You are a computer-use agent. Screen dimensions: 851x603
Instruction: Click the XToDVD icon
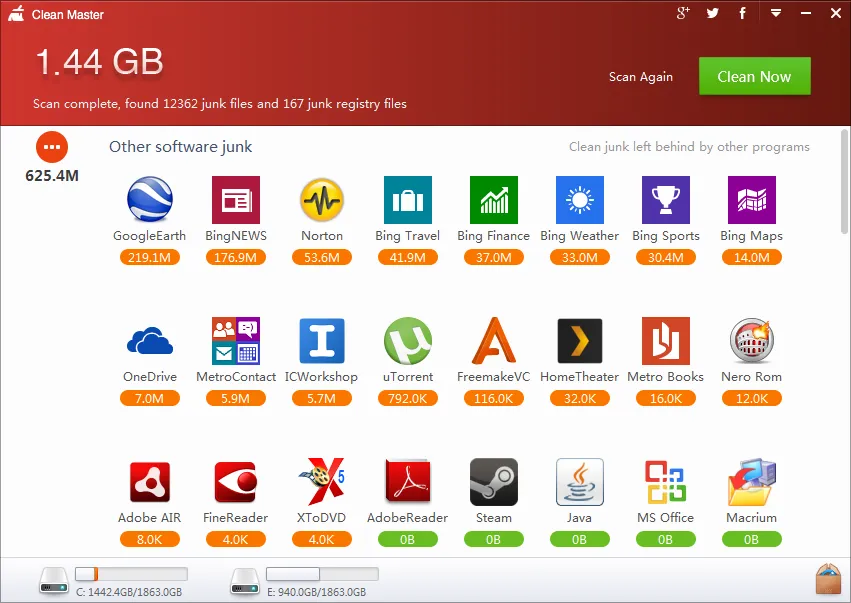[322, 481]
